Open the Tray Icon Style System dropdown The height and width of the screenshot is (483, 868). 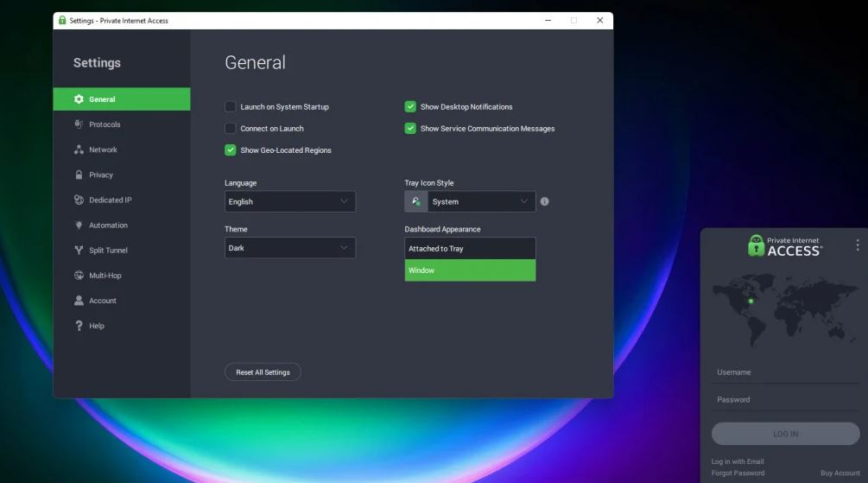point(481,201)
